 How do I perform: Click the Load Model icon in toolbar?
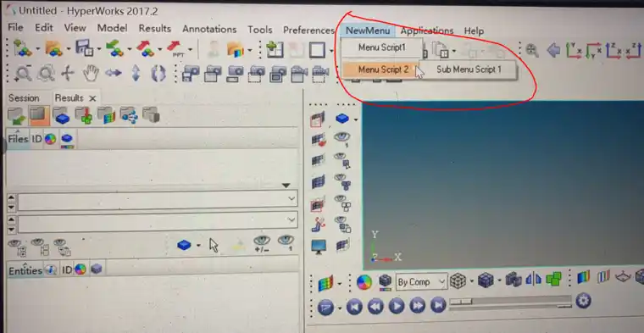pos(22,48)
